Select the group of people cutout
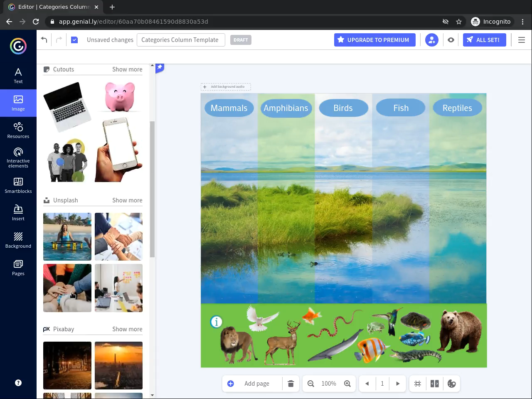 (66, 160)
